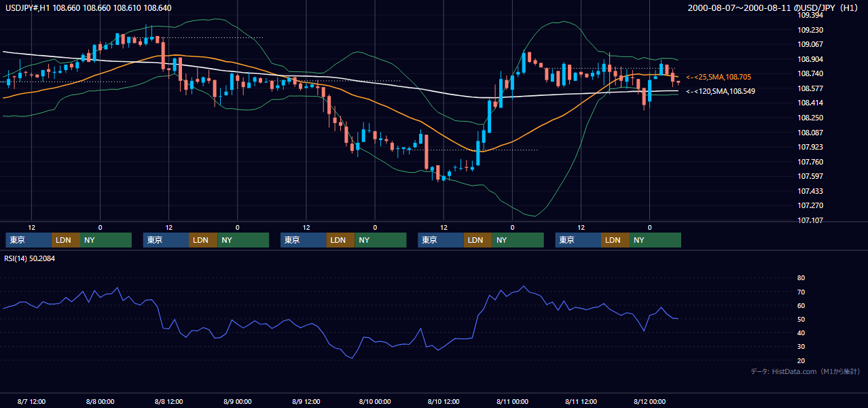
Task: Click RSI axis level 60
Action: [801, 305]
